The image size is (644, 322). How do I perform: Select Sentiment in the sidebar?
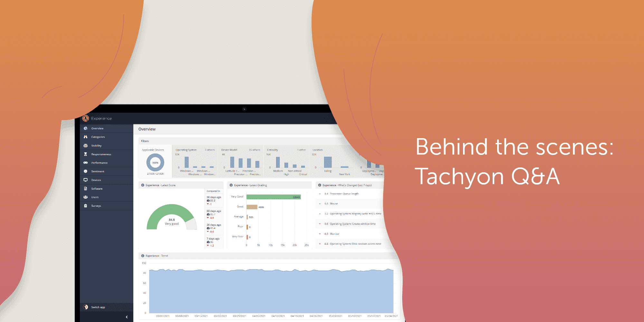pos(107,171)
